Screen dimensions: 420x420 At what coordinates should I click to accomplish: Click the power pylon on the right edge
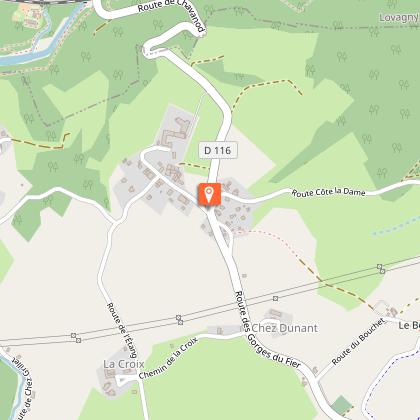coord(381,269)
